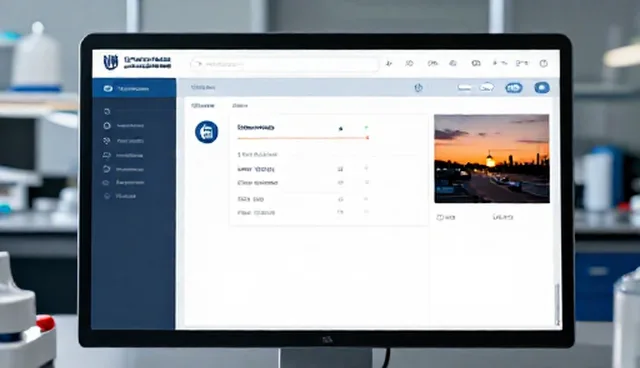640x368 pixels.
Task: Open the sixth sidebar entry
Action: coord(123,183)
